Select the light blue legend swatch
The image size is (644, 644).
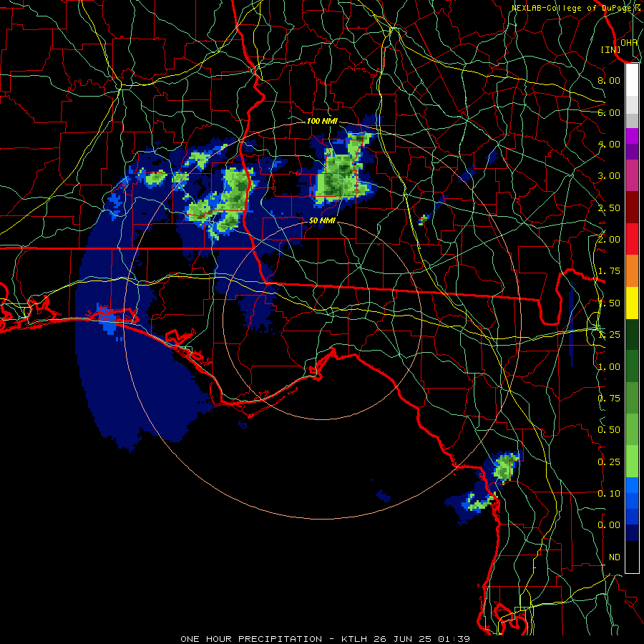tap(632, 485)
